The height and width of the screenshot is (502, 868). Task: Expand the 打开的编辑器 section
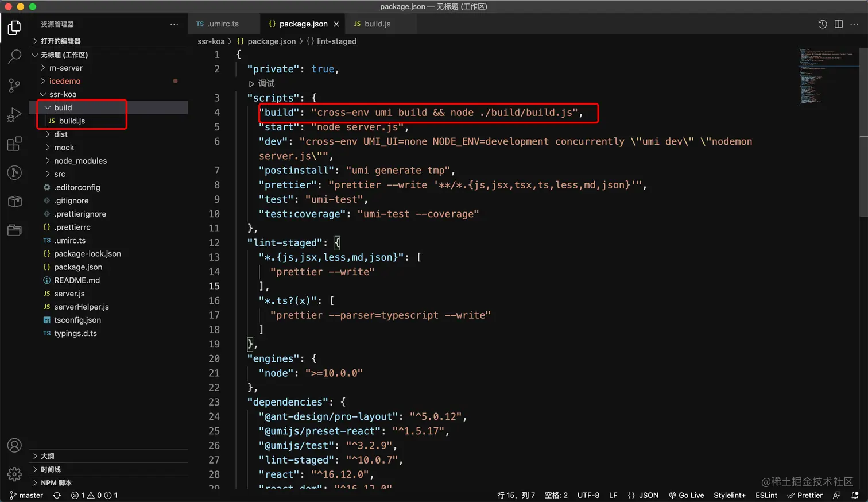tap(109, 41)
